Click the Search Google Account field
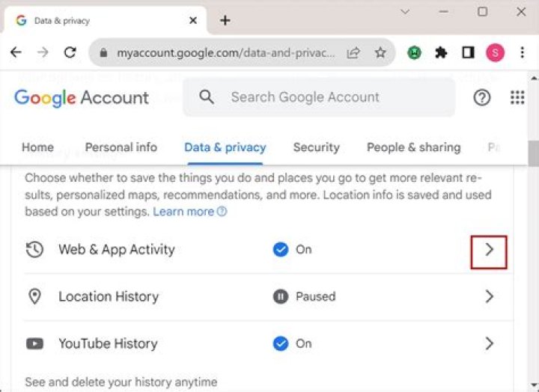This screenshot has width=539, height=392. point(322,97)
